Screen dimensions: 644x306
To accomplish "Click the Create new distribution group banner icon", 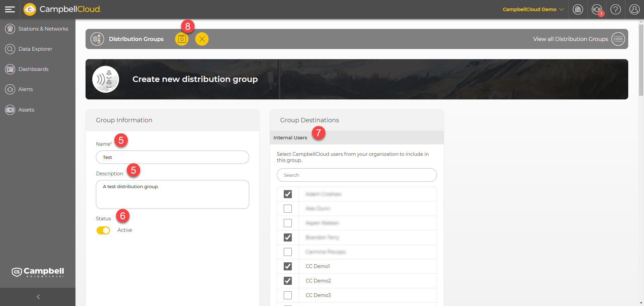I will click(x=106, y=79).
